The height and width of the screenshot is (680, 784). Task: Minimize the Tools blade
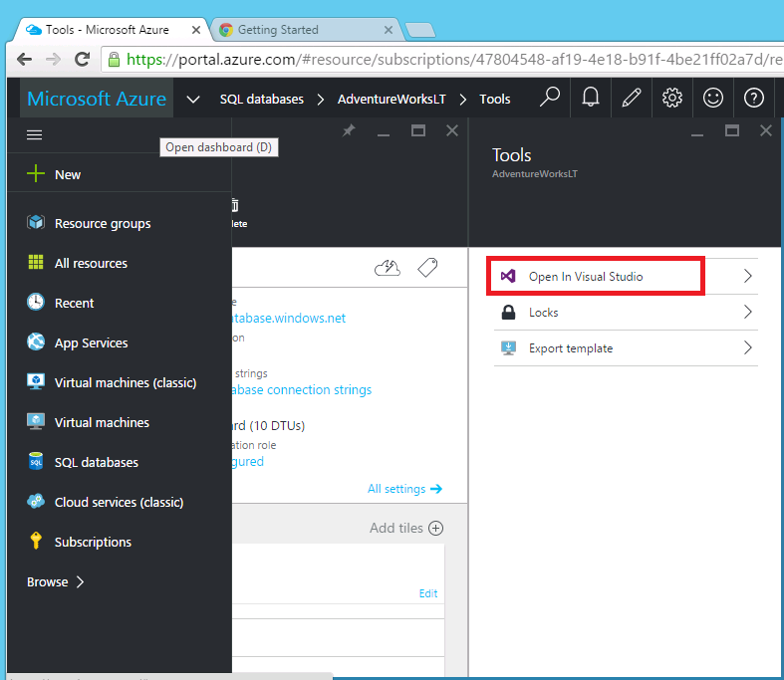pyautogui.click(x=697, y=134)
